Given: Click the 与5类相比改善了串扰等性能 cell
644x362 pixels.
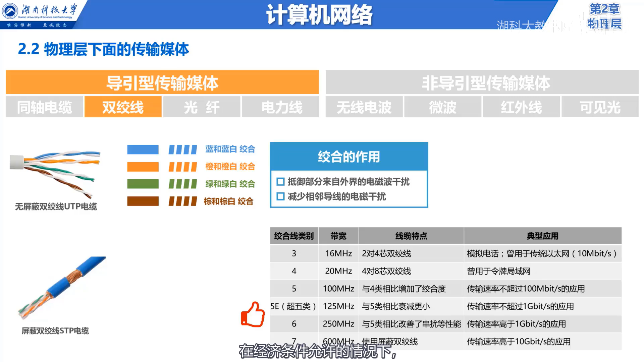Looking at the screenshot, I should coord(411,324).
